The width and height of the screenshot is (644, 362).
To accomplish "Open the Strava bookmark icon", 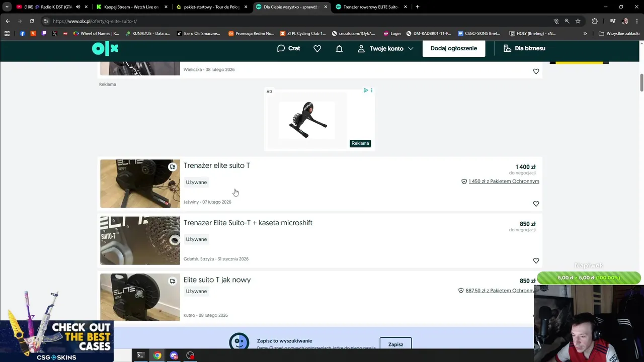I will 33,34.
